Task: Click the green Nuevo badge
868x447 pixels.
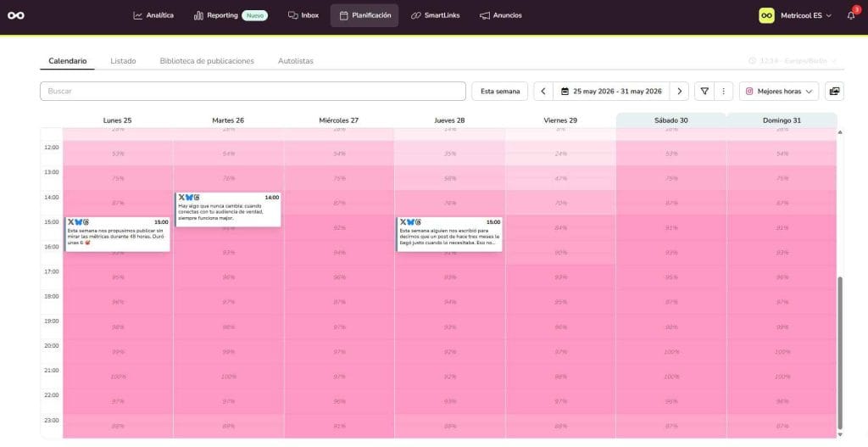Action: 254,15
